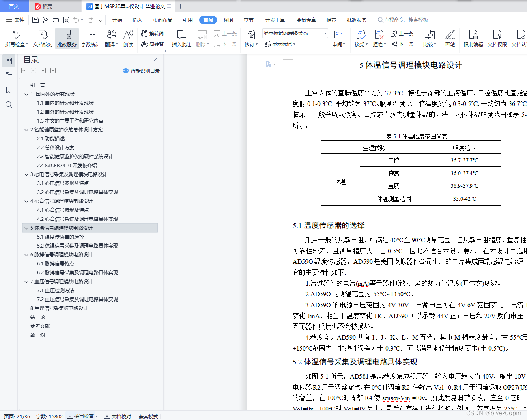Open print preview from quick toolbar
The height and width of the screenshot is (420, 527).
click(x=66, y=20)
